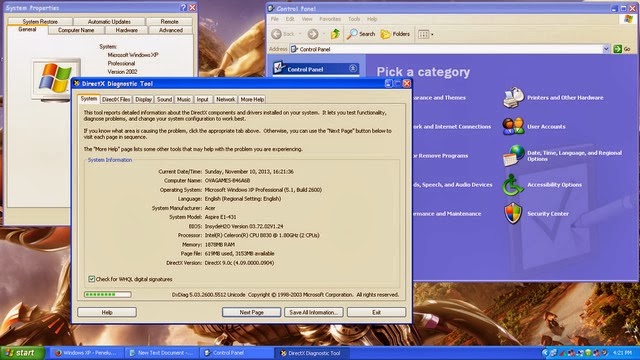Click the Up folder icon in Control Panel toolbar
This screenshot has height=360, width=640.
tap(335, 34)
